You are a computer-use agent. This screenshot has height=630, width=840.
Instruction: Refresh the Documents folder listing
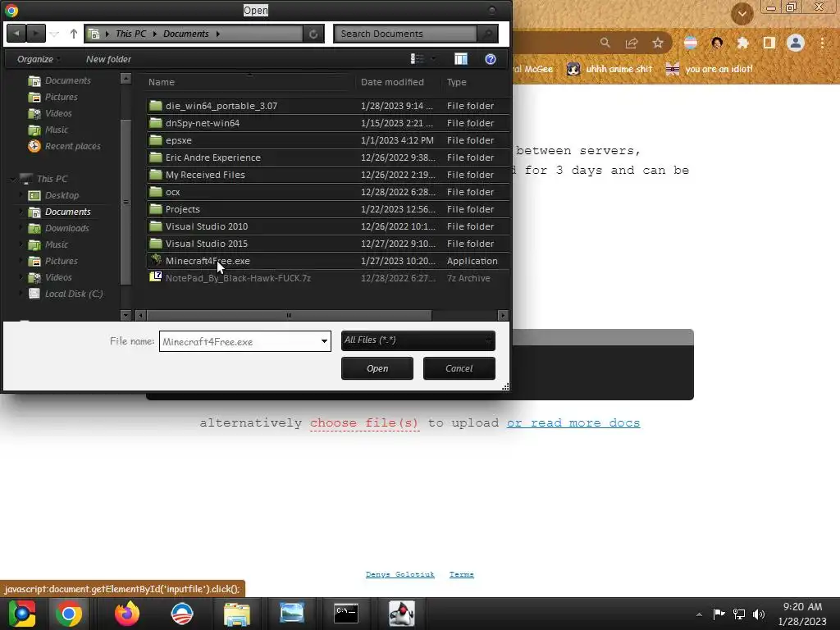coord(313,34)
